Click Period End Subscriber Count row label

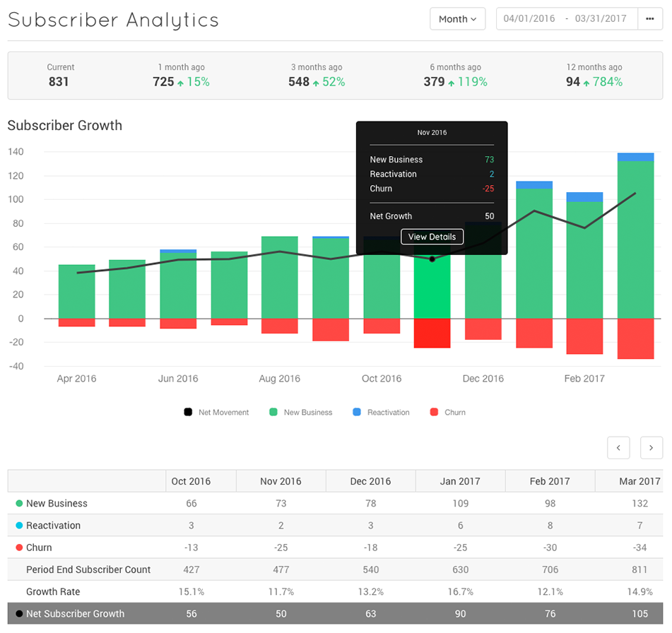click(88, 569)
